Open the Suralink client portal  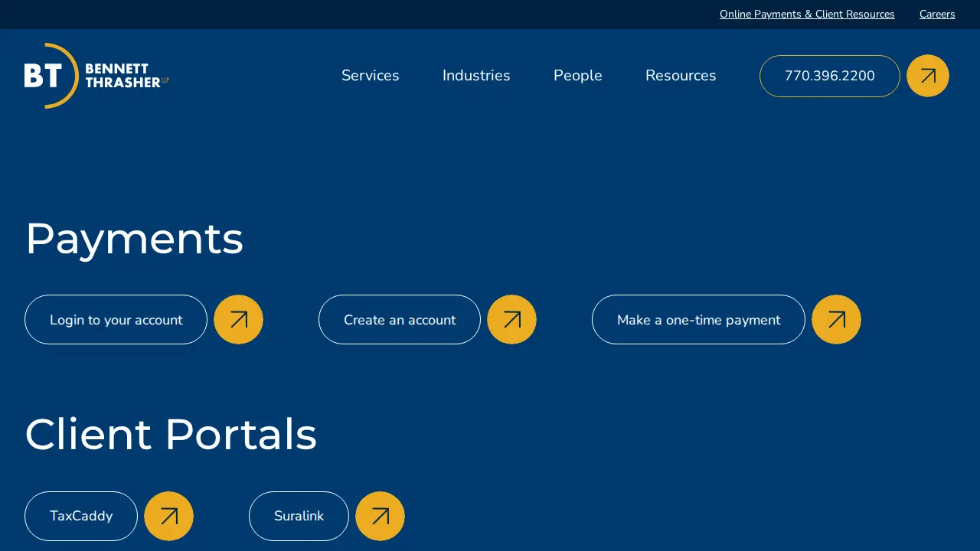click(299, 516)
